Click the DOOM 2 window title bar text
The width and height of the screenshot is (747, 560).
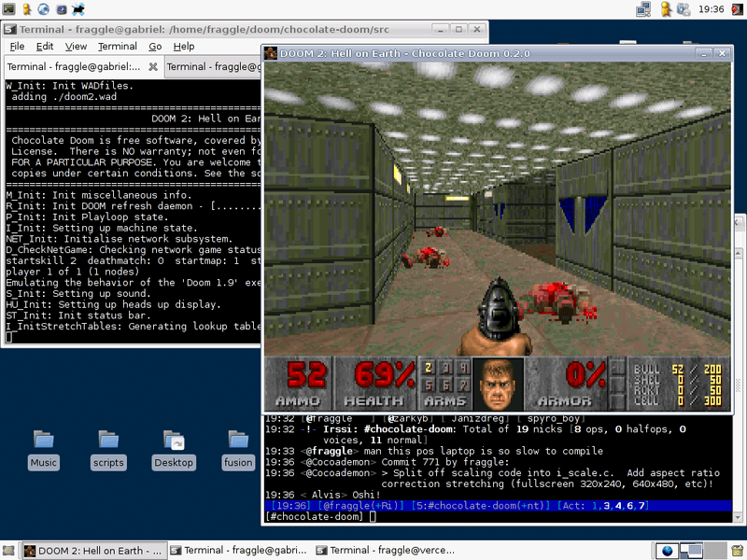[405, 53]
